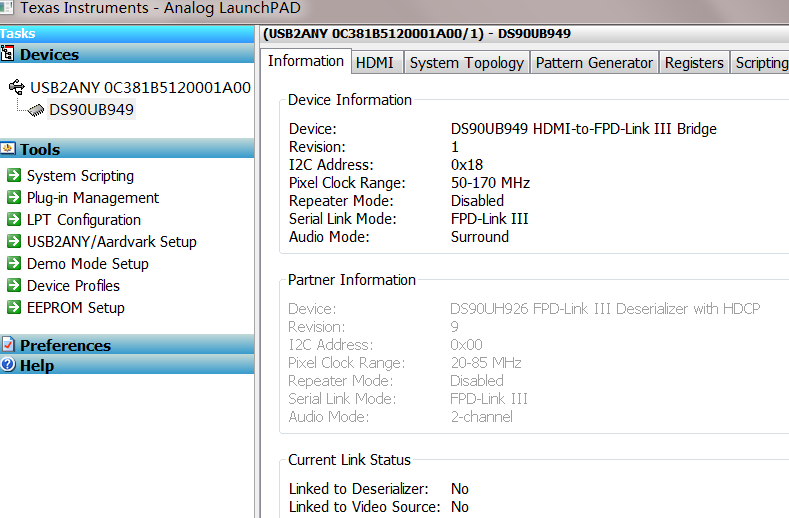Click the Serial Link Mode value in Device Information
789x518 pixels.
pyautogui.click(x=490, y=218)
